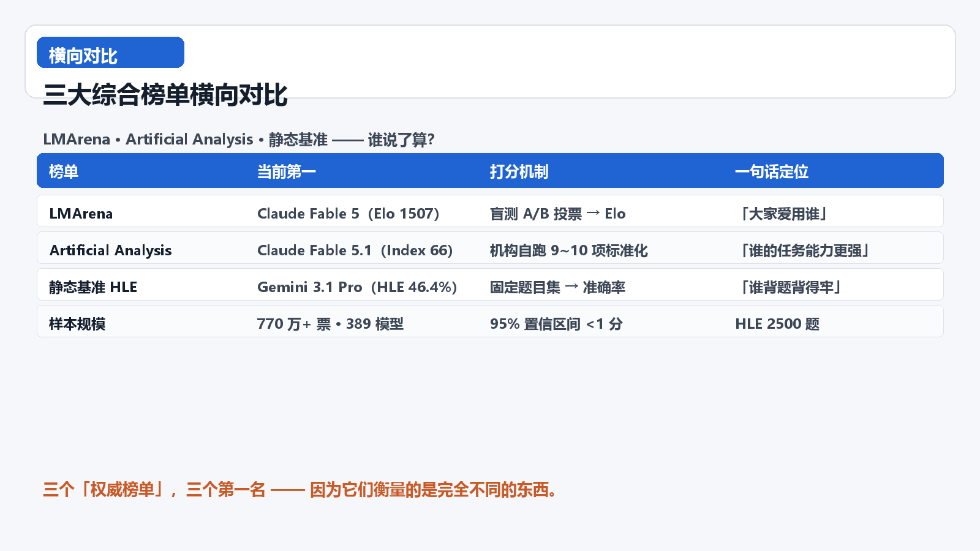This screenshot has width=980, height=551.
Task: Click cell 盲测 A/B 投票 → Elo
Action: (x=558, y=214)
